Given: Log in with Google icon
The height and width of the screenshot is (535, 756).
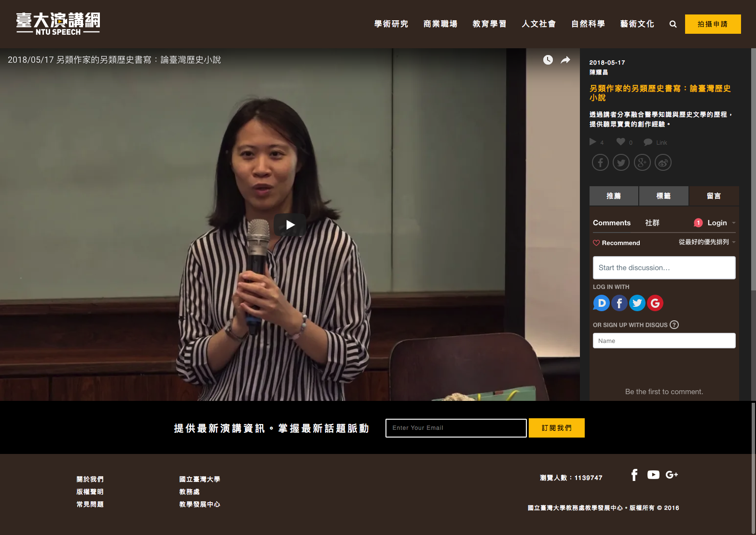Looking at the screenshot, I should (655, 303).
